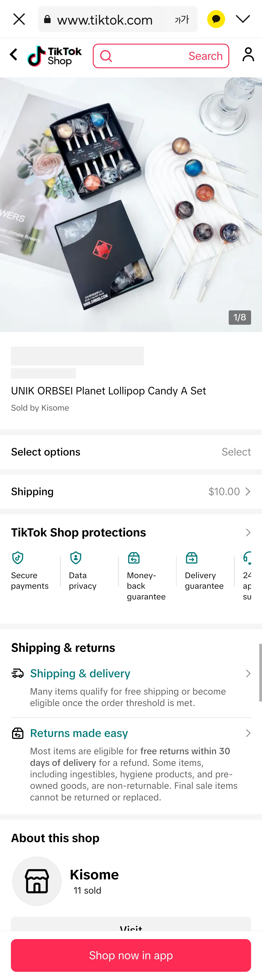262x980 pixels.
Task: Open the user profile icon
Action: click(248, 55)
